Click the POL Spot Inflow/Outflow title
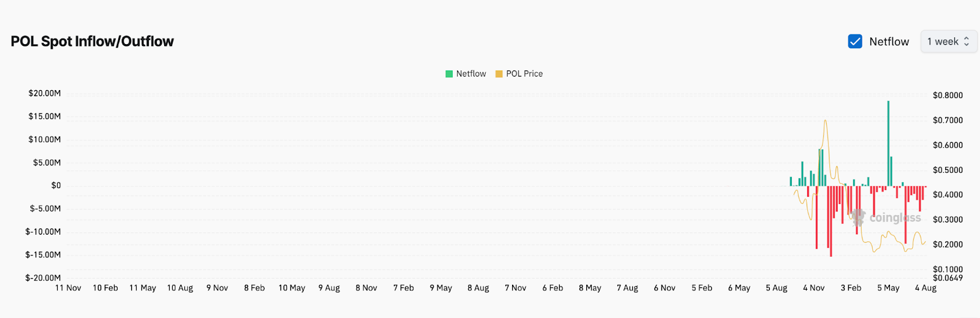 click(x=92, y=42)
